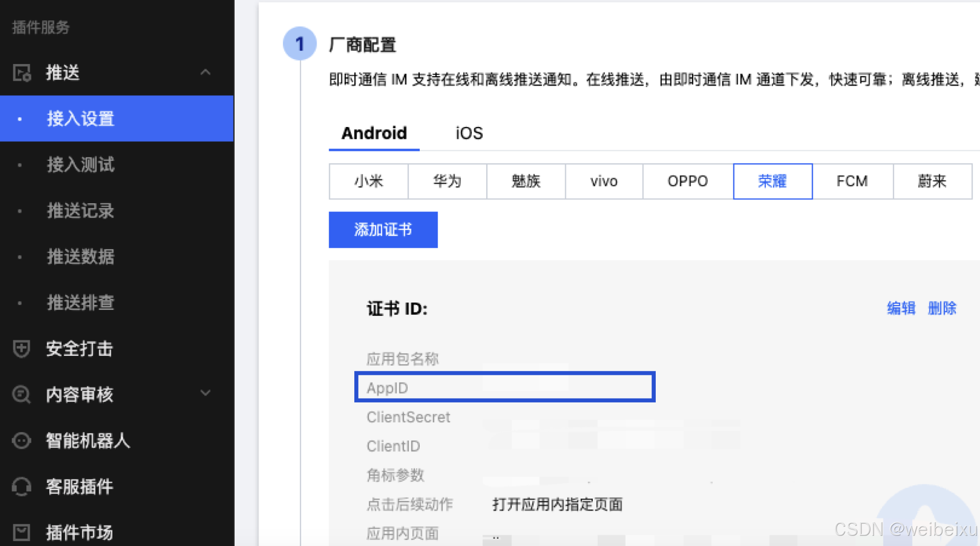Click the 删除 link for certificate
980x546 pixels.
point(942,308)
